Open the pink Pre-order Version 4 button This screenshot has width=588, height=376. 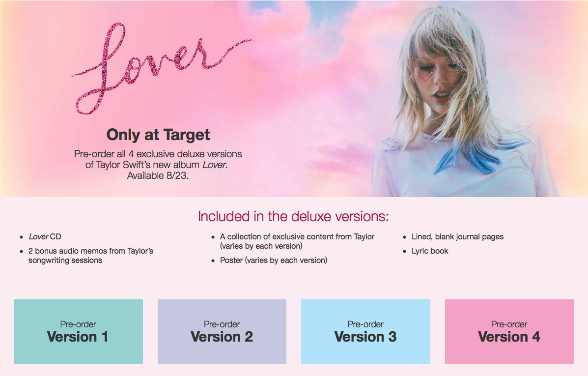click(509, 331)
